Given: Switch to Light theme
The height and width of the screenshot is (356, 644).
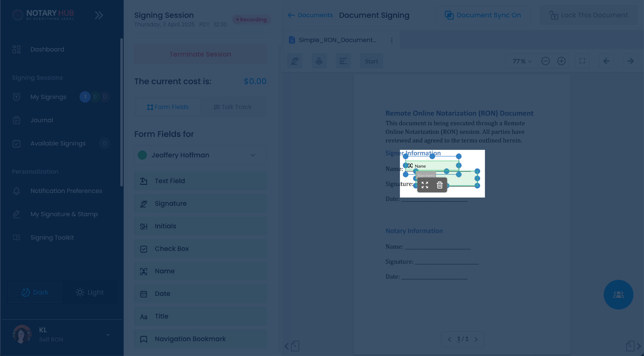Looking at the screenshot, I should 89,292.
